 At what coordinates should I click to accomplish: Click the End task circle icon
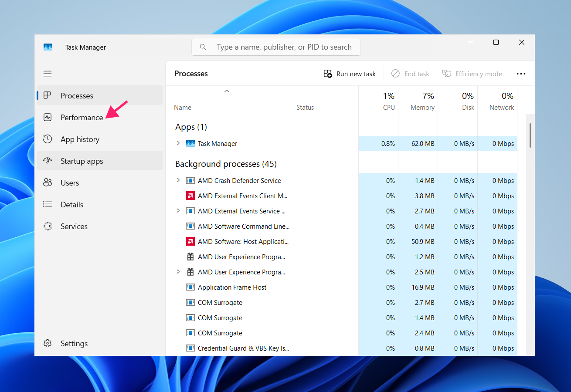point(395,74)
